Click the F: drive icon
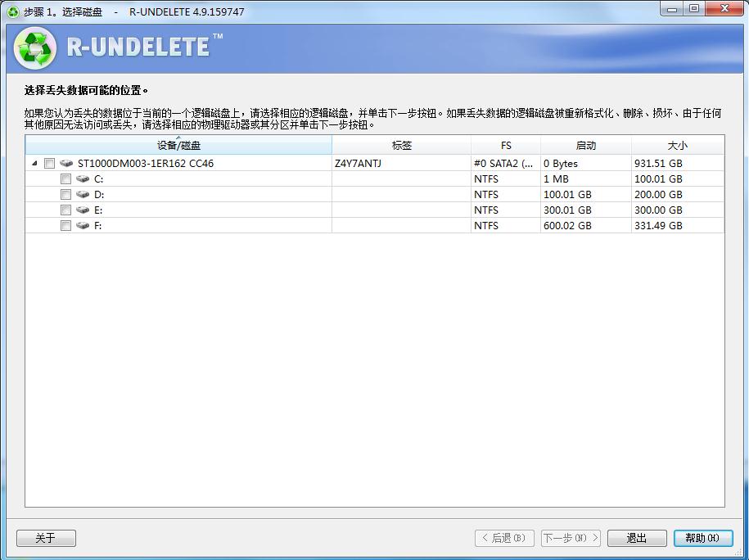 point(83,226)
